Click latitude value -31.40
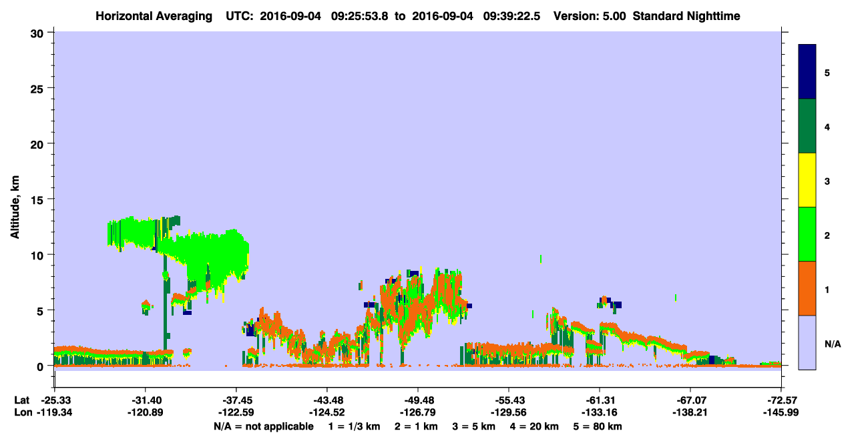868x445 pixels. coord(145,400)
